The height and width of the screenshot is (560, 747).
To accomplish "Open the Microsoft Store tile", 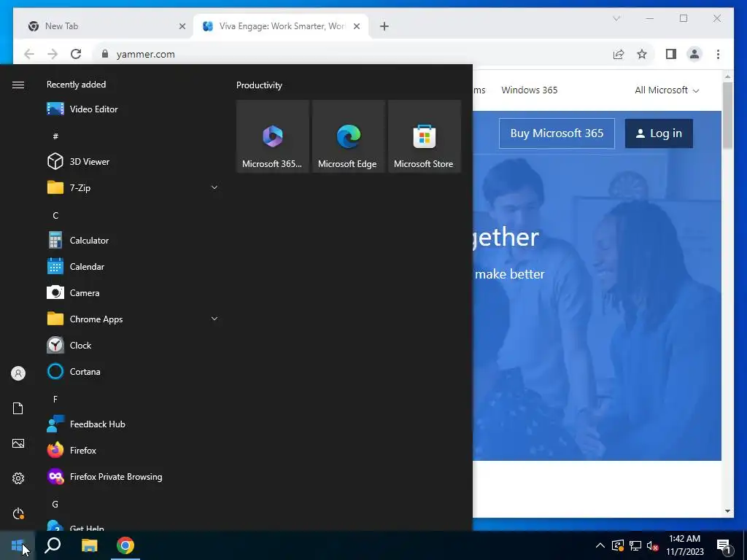I will click(x=425, y=136).
